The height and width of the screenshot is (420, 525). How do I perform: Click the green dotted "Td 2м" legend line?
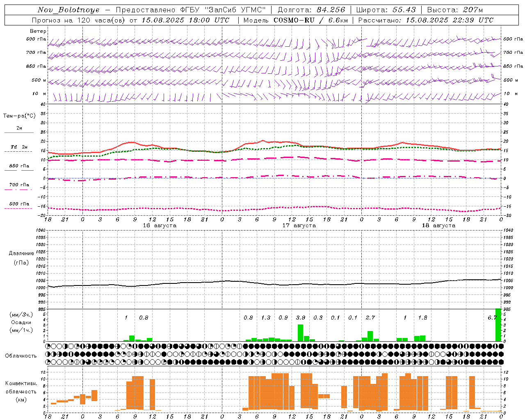(18, 152)
